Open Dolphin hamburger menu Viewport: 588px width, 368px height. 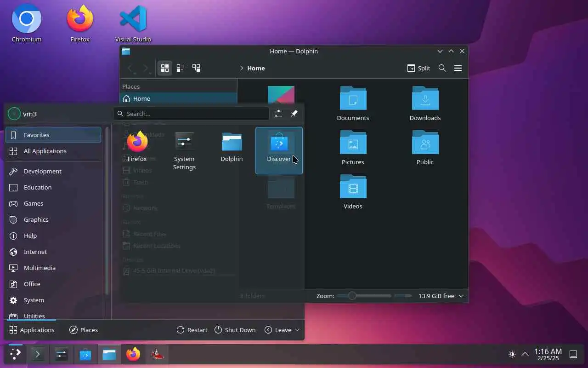click(x=458, y=68)
